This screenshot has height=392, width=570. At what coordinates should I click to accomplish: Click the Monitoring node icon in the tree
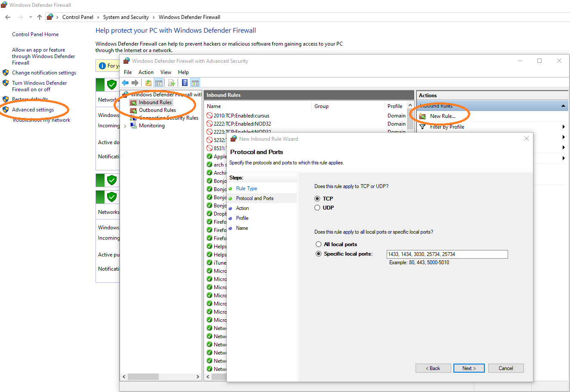click(x=133, y=126)
